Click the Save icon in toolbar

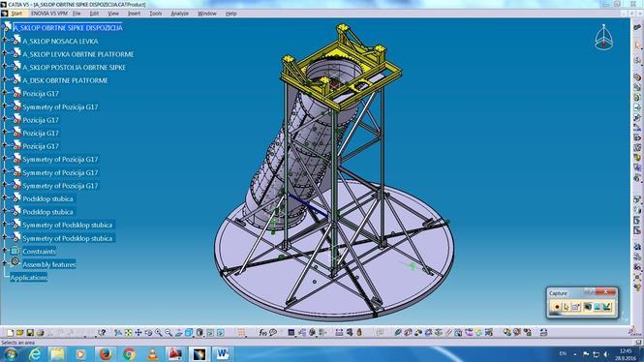tap(30, 332)
